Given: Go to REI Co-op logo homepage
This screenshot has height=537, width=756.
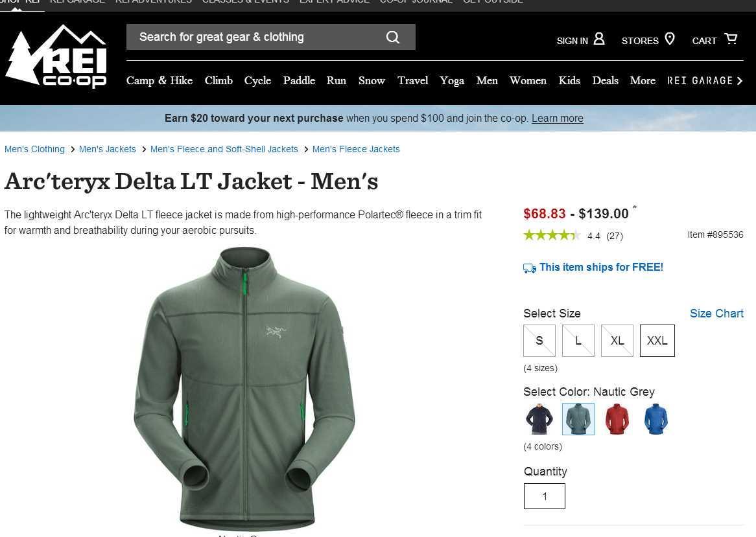Looking at the screenshot, I should pos(56,57).
